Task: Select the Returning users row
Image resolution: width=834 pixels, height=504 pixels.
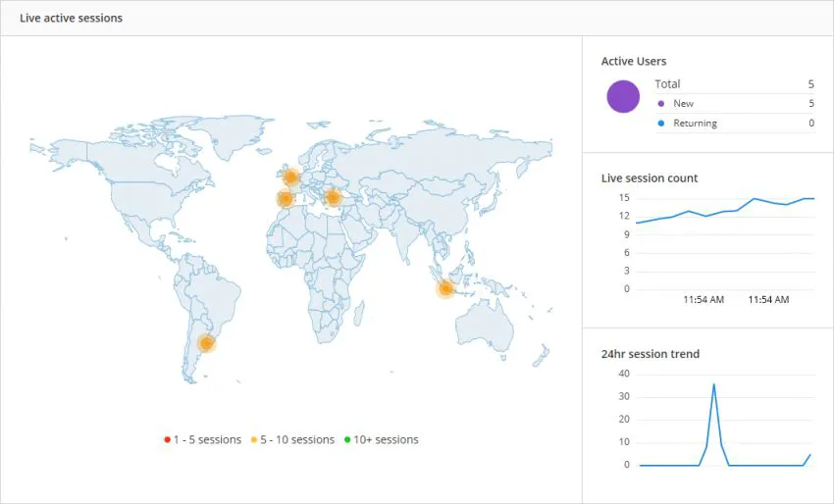Action: 735,124
